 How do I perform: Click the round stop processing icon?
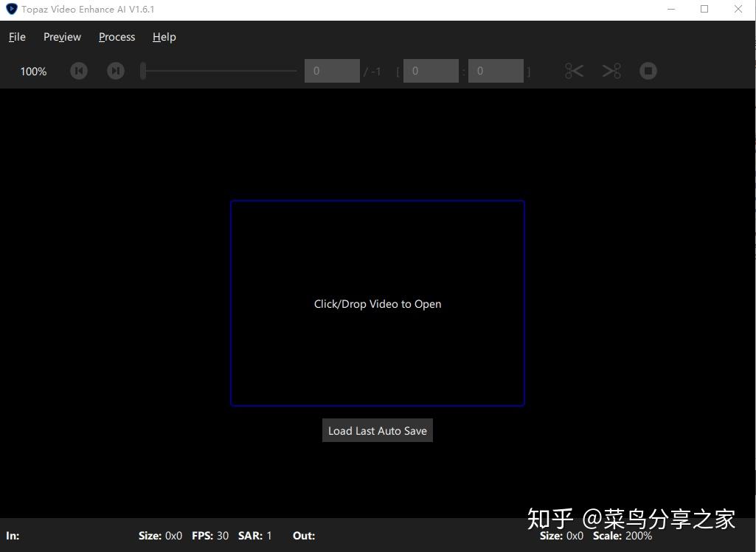point(648,71)
